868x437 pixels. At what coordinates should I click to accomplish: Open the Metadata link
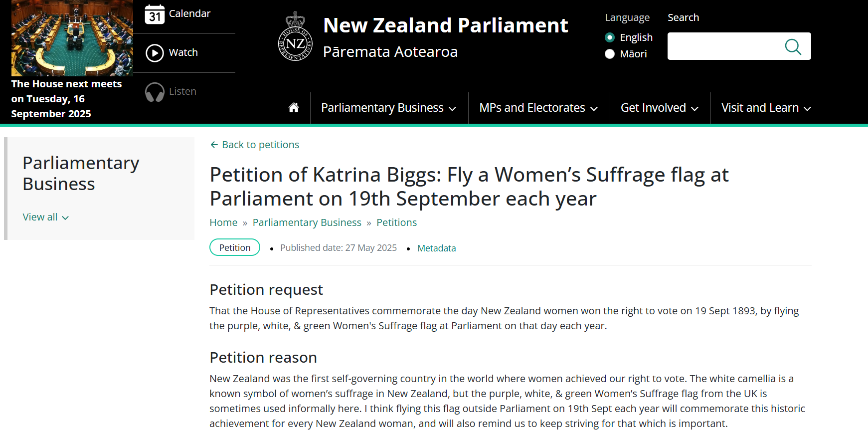[436, 248]
